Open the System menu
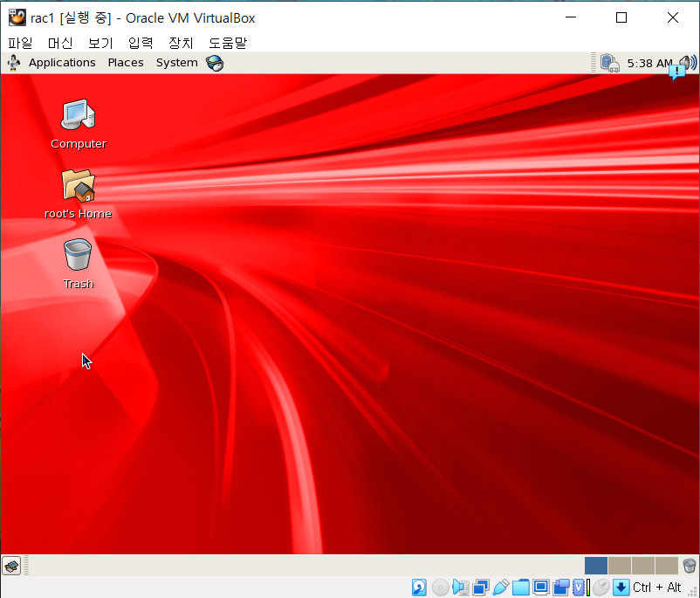 tap(177, 63)
